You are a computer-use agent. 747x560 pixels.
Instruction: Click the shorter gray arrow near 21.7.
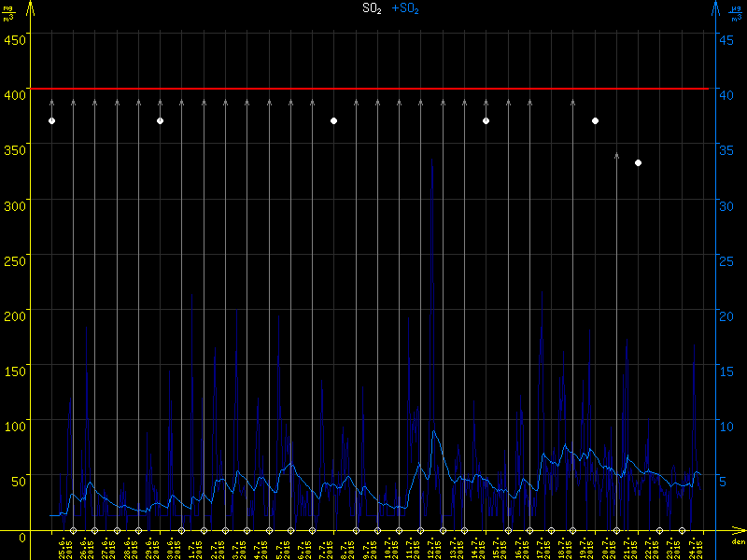[616, 157]
